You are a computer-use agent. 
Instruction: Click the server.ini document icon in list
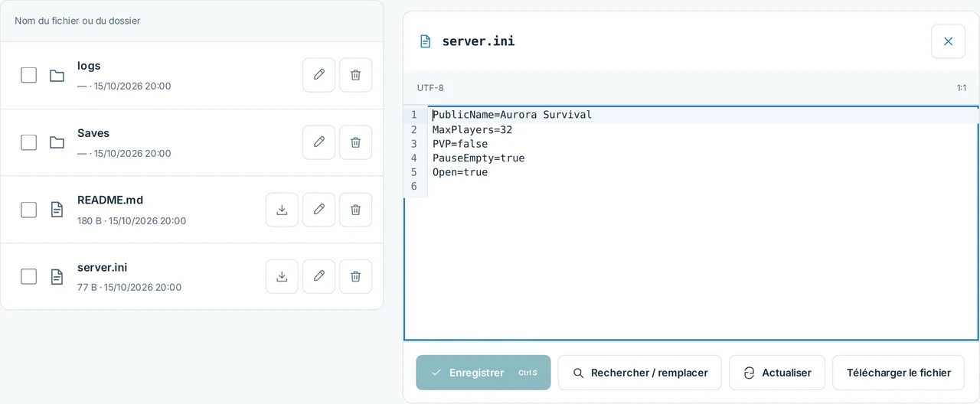click(x=57, y=276)
